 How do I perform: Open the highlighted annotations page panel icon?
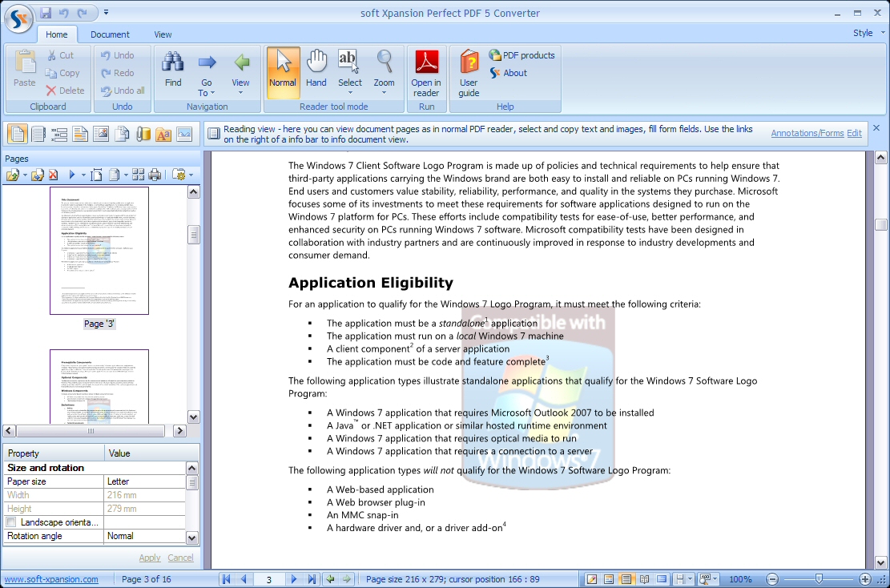click(x=80, y=134)
